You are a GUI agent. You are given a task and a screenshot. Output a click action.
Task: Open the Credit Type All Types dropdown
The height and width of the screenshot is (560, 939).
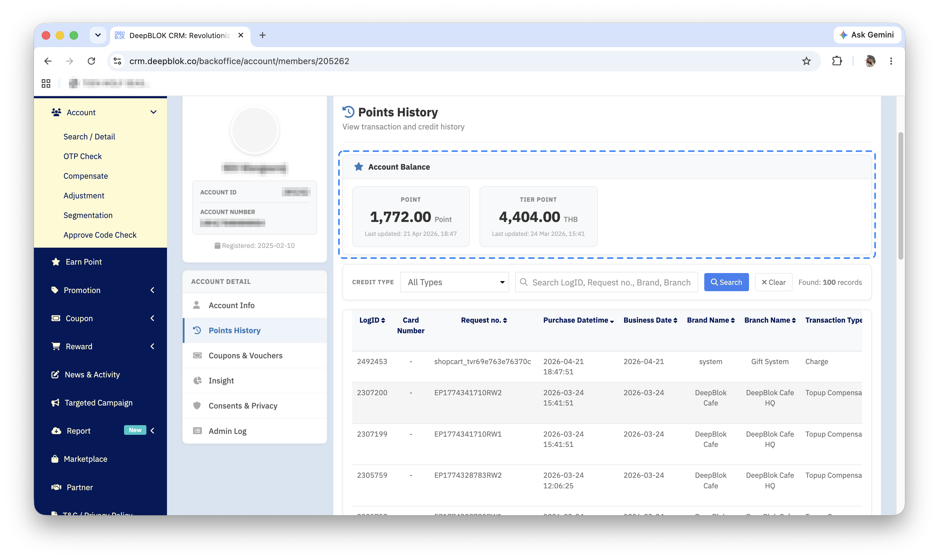click(x=454, y=282)
